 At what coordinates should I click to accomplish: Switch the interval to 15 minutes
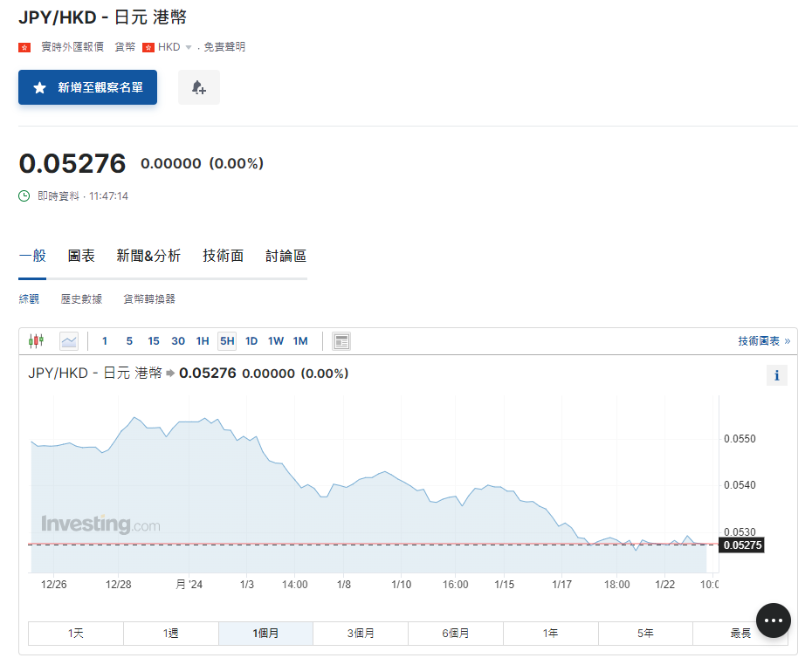(x=154, y=341)
